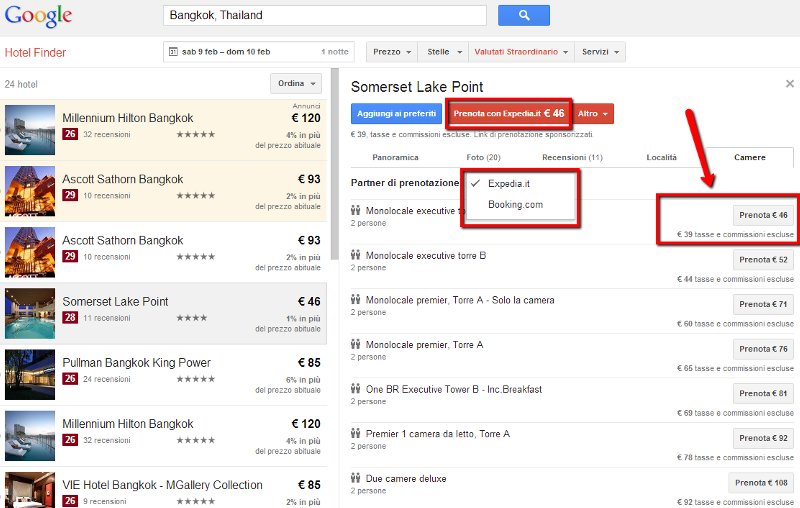The height and width of the screenshot is (508, 800).
Task: Open VIE Hotel Bangkok - MGallery Collection listing
Action: 162,485
